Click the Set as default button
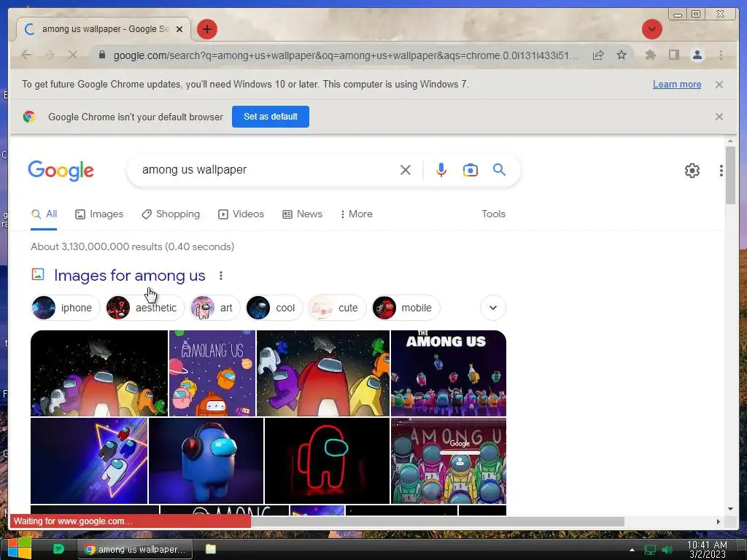 tap(271, 117)
